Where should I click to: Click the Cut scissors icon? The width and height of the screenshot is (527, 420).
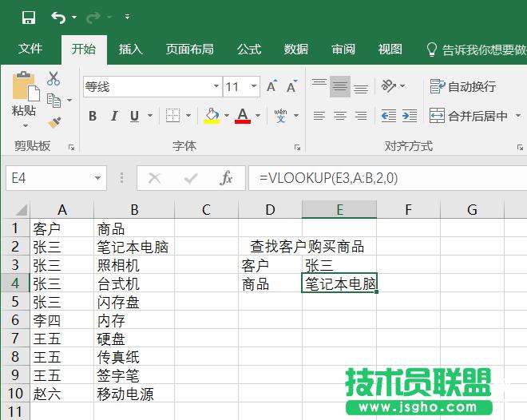click(53, 78)
